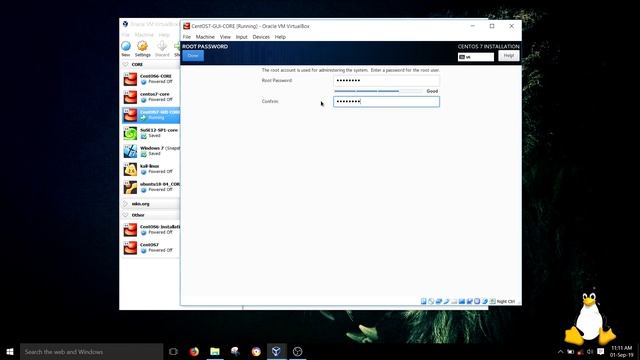Click the Right Ctrl host key indicator
This screenshot has width=640, height=360.
tap(506, 302)
